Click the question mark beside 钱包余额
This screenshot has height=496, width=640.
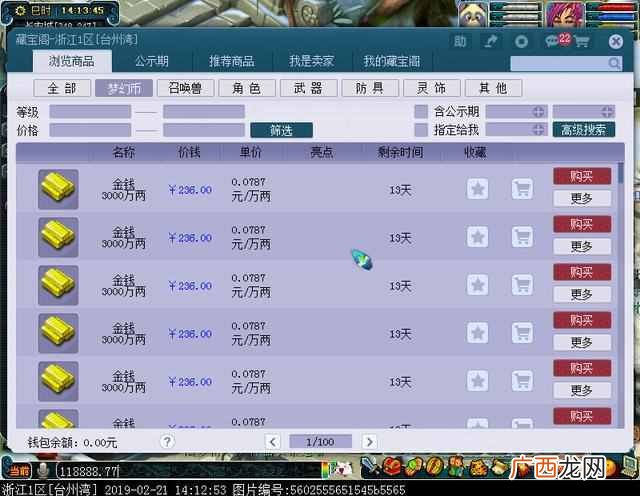(x=167, y=441)
